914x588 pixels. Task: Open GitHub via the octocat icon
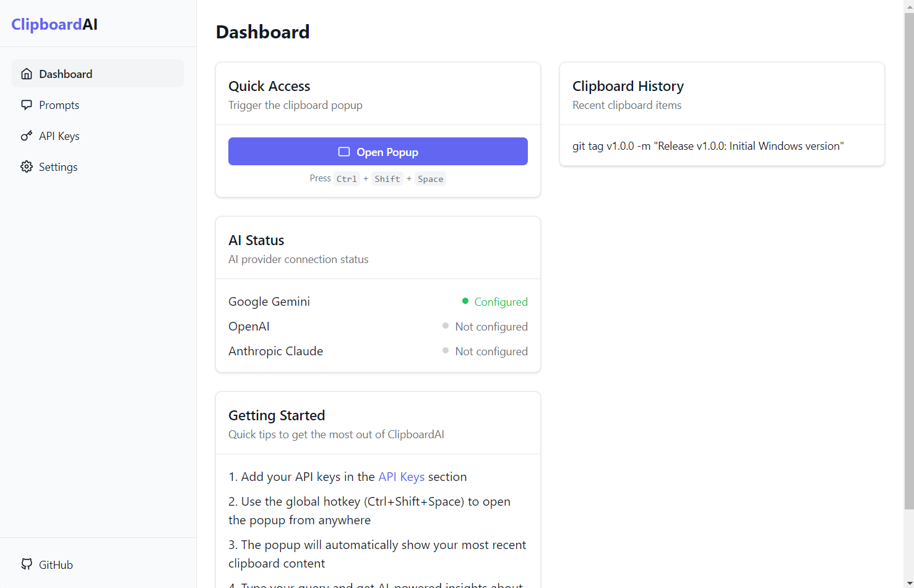coord(27,564)
